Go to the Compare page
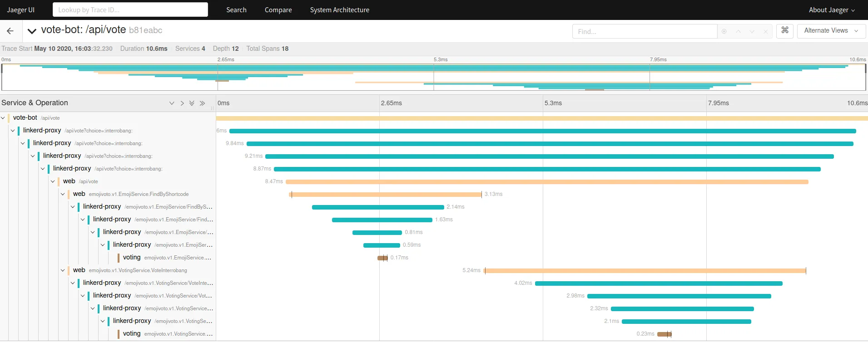 (x=278, y=10)
